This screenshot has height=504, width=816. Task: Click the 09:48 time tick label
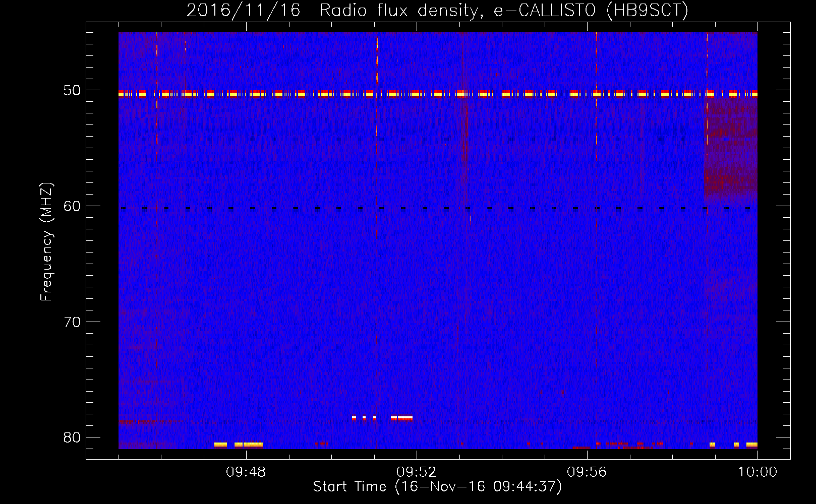[246, 472]
